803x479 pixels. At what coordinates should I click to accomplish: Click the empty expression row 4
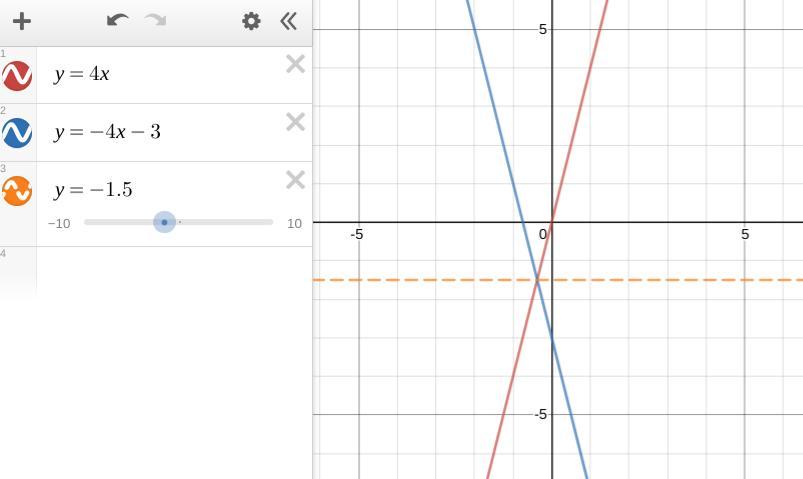tap(174, 272)
